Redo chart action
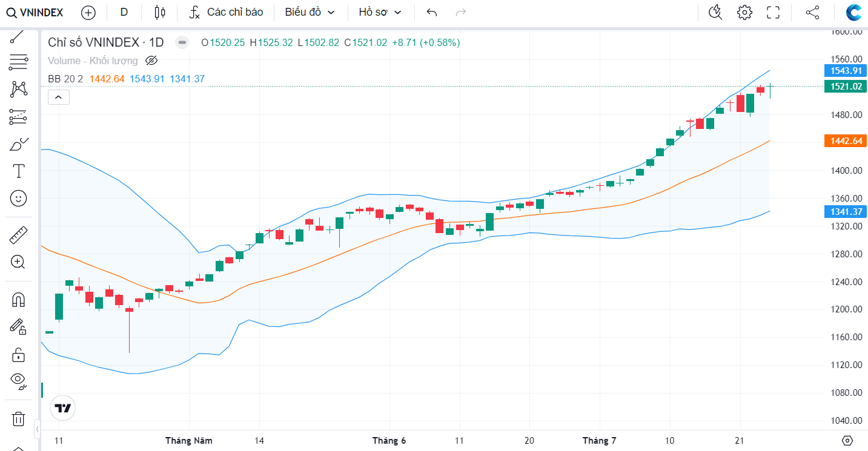The height and width of the screenshot is (451, 868). [x=460, y=12]
